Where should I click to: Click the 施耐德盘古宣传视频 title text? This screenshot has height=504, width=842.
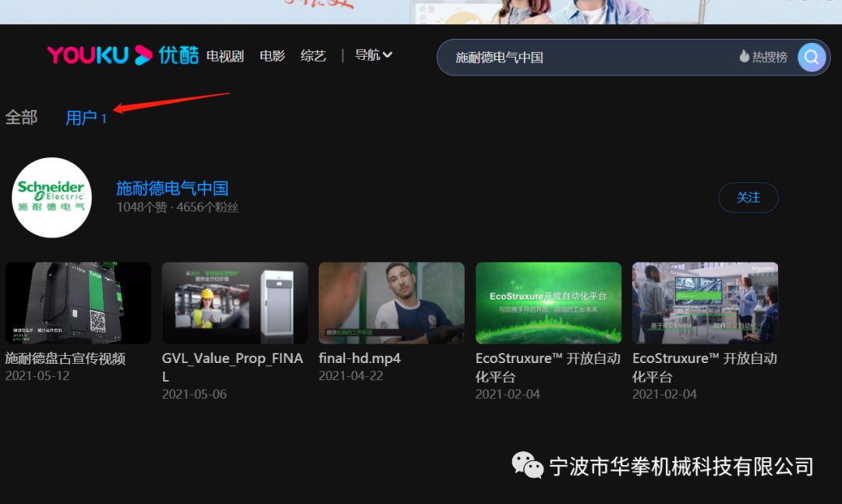pyautogui.click(x=65, y=358)
